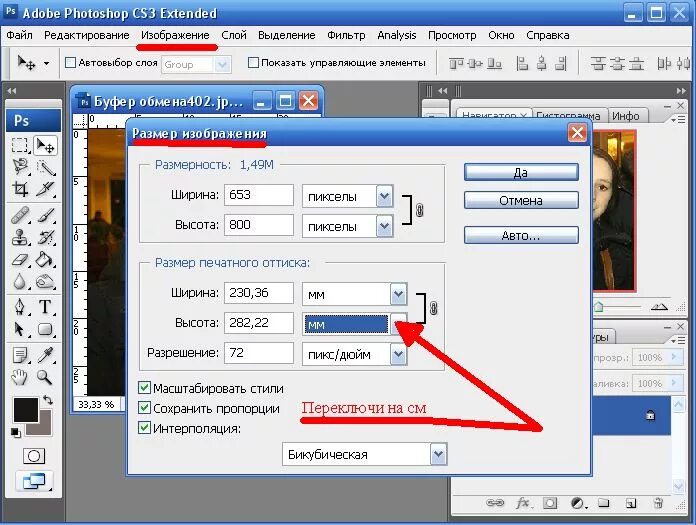Enable the Автовыбор слоя checkbox
Image resolution: width=696 pixels, height=525 pixels.
[x=70, y=63]
